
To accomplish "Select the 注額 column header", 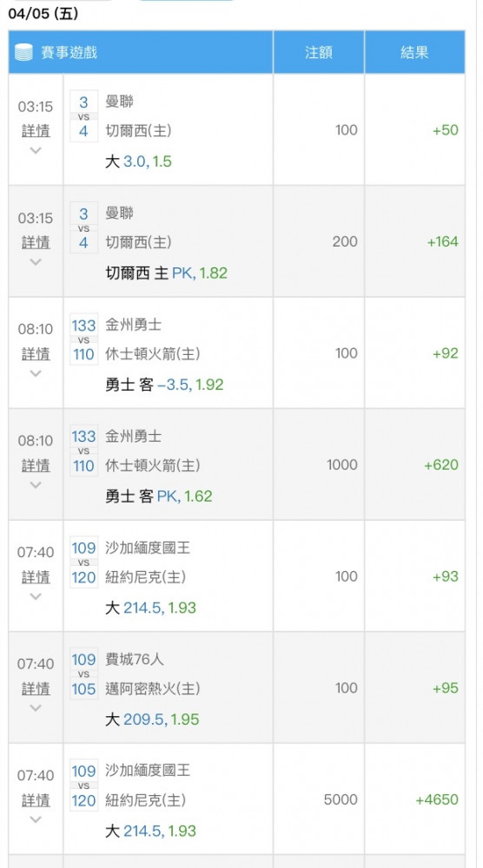I will [x=319, y=53].
